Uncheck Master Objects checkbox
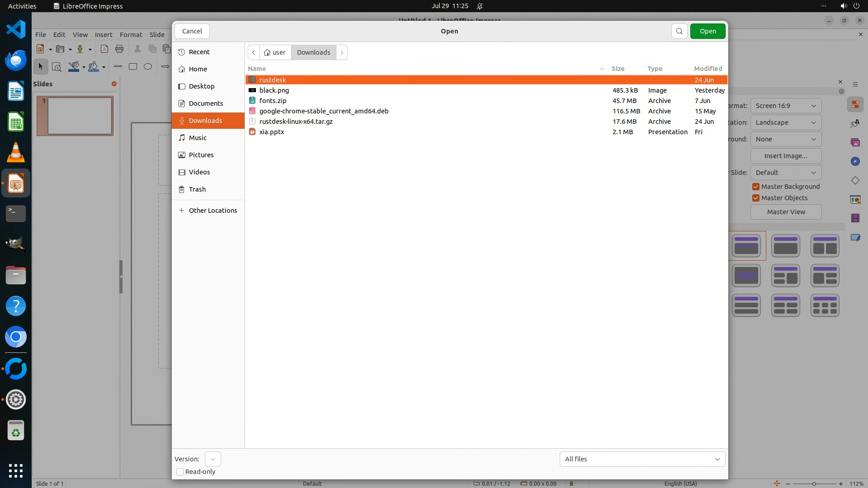Viewport: 868px width, 488px height. pyautogui.click(x=755, y=198)
